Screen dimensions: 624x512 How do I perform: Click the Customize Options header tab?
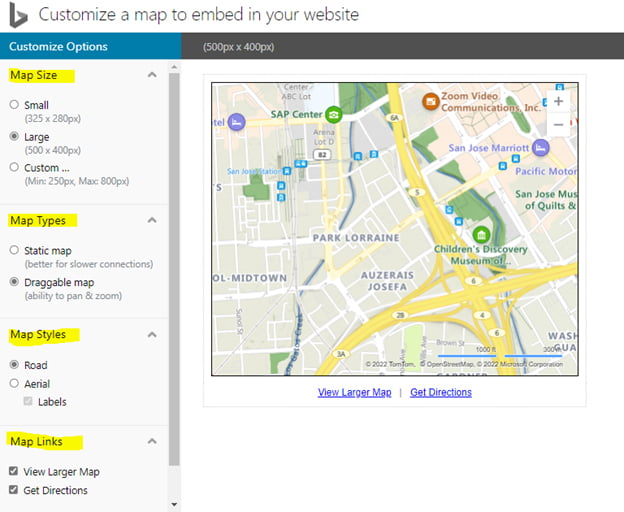click(x=91, y=46)
